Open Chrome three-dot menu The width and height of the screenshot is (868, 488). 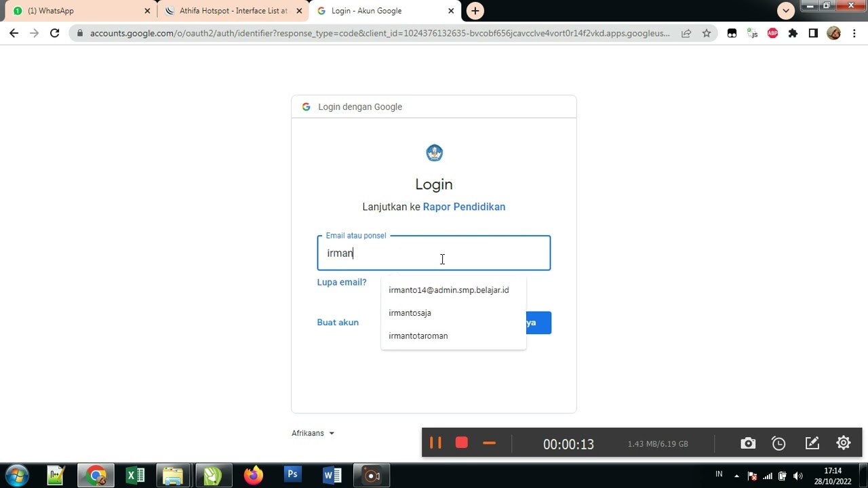(x=854, y=33)
